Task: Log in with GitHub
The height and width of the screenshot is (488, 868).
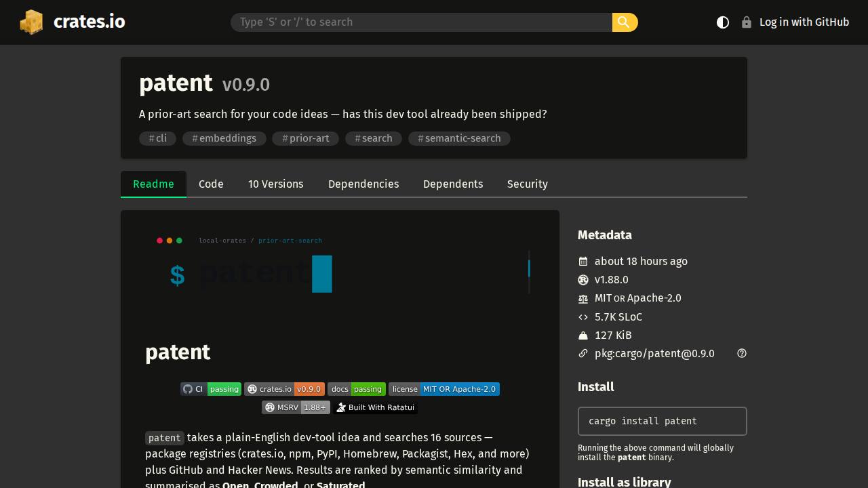Action: tap(804, 22)
